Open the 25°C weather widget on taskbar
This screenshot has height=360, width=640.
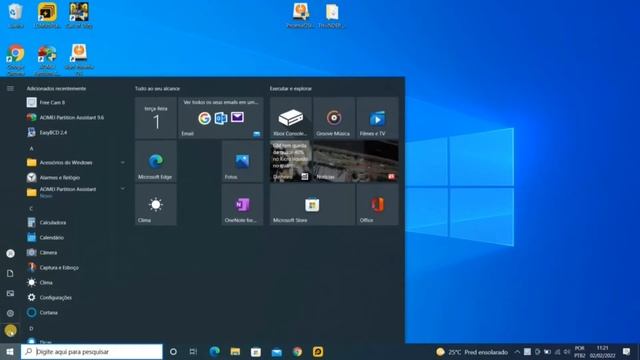coord(472,352)
